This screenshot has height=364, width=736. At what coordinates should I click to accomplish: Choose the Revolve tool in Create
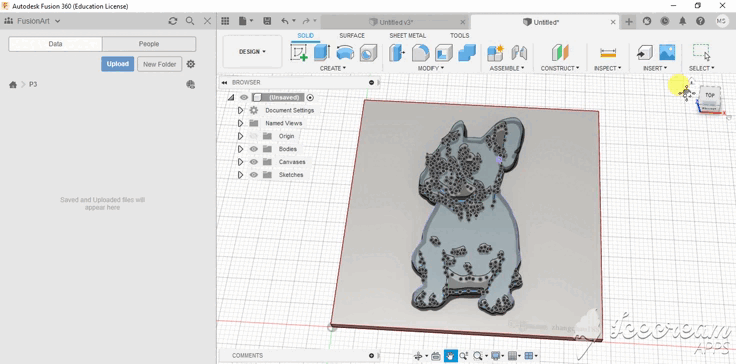pyautogui.click(x=345, y=53)
